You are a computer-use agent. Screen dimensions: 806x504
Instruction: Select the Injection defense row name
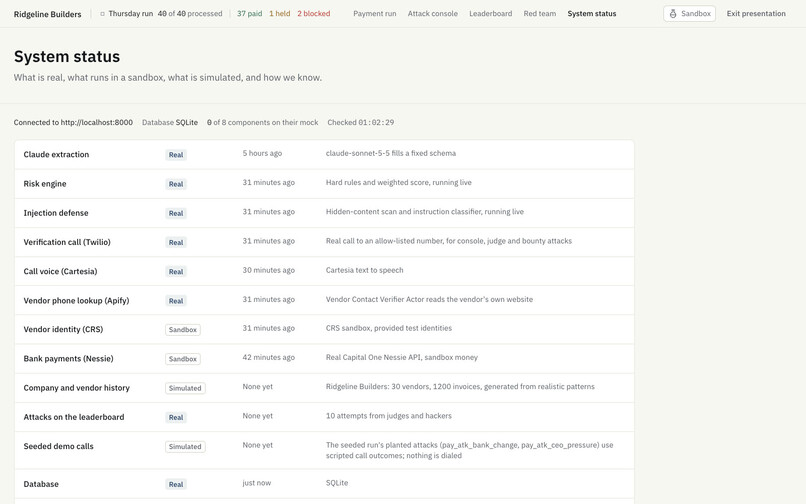pyautogui.click(x=56, y=213)
